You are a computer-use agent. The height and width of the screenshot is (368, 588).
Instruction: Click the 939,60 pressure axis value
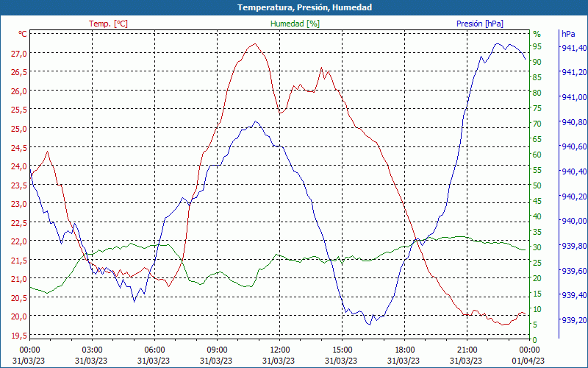(x=574, y=271)
